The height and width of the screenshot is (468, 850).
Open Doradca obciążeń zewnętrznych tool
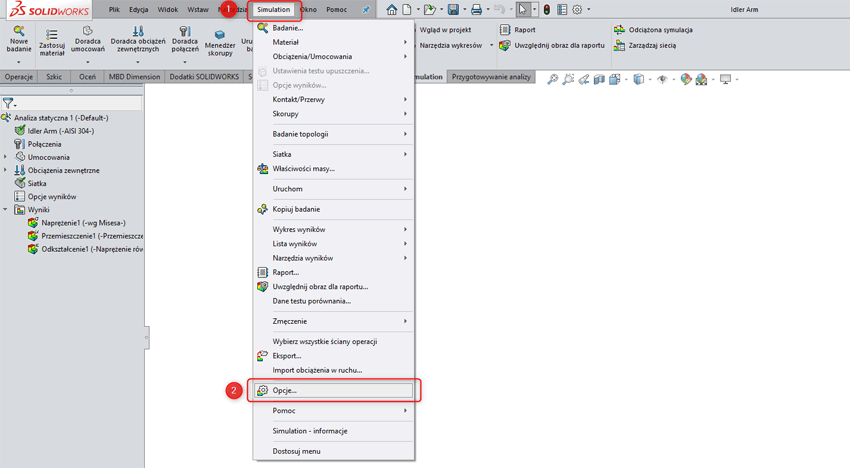[x=138, y=39]
